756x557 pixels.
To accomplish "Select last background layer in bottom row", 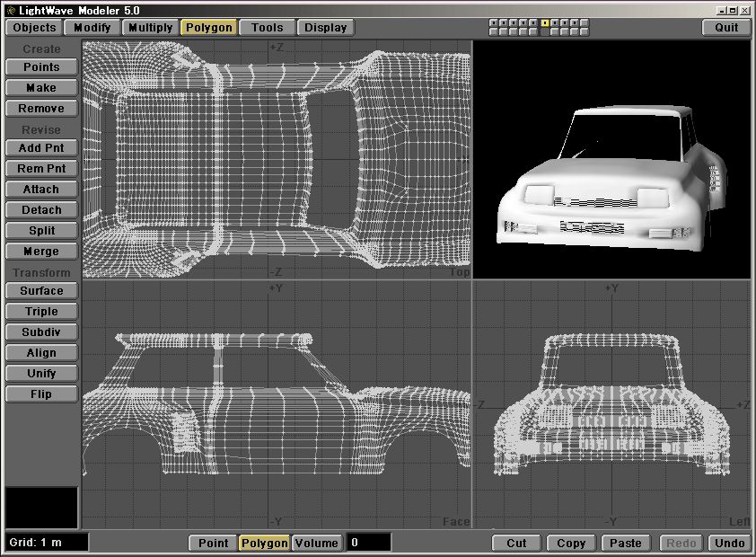I will (585, 31).
